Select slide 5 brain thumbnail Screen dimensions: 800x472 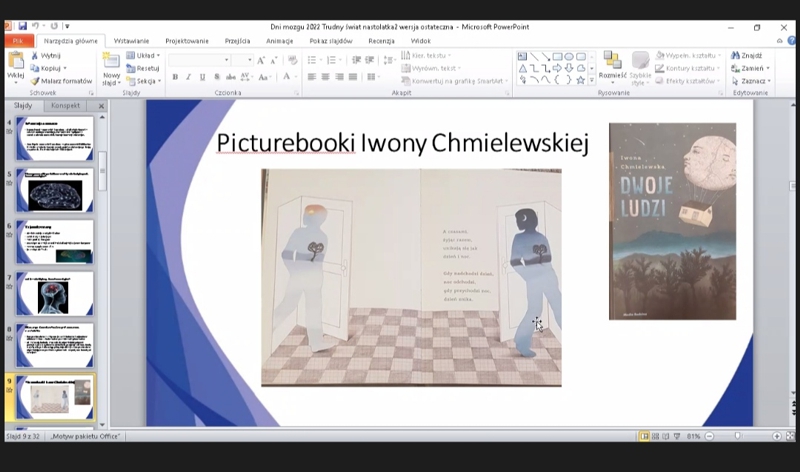click(x=55, y=190)
